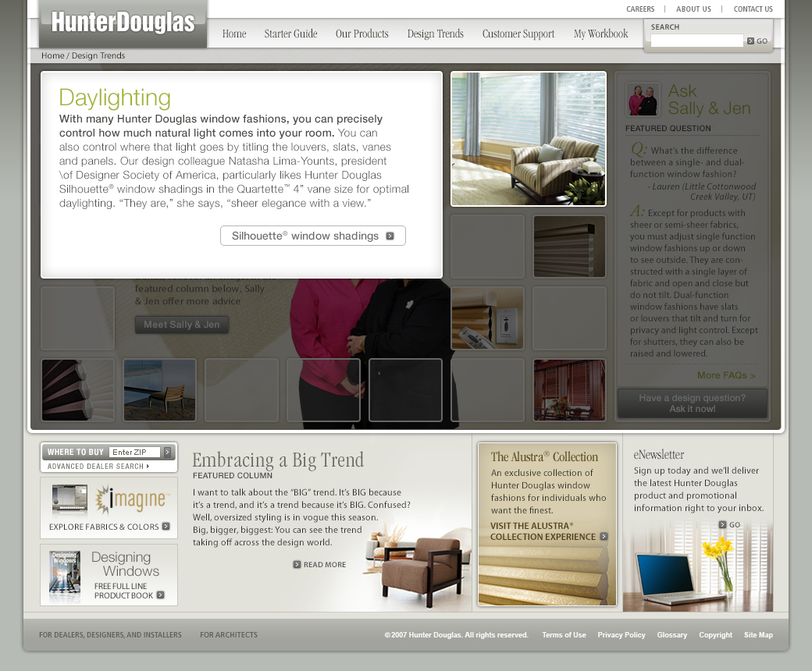The height and width of the screenshot is (671, 812).
Task: Click the HunterDouglas logo
Action: (123, 23)
